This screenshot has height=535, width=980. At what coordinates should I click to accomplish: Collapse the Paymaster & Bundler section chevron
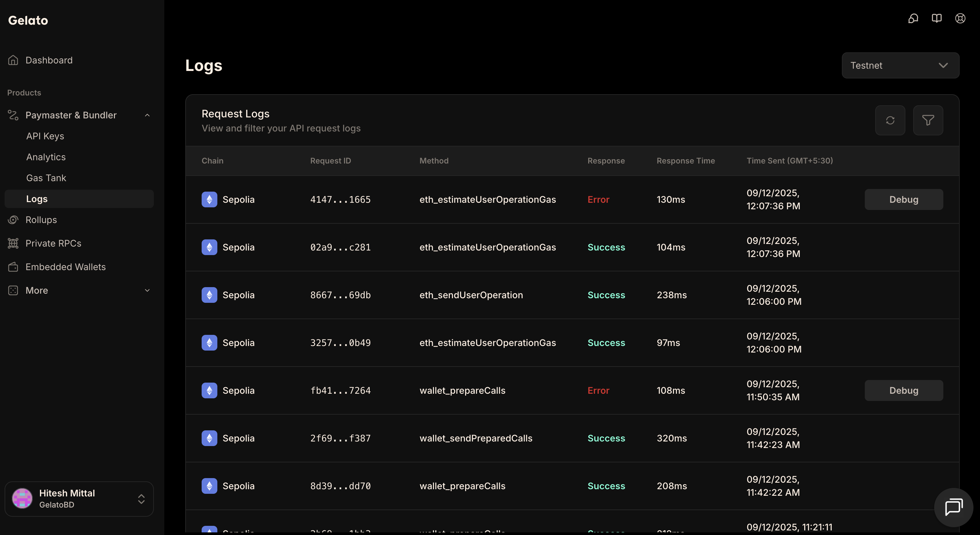click(147, 115)
